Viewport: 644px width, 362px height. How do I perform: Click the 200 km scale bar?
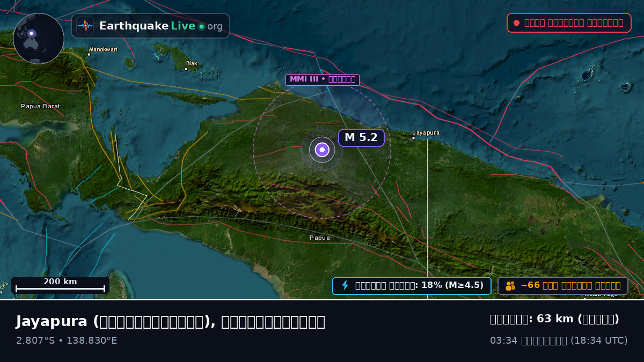tap(60, 285)
